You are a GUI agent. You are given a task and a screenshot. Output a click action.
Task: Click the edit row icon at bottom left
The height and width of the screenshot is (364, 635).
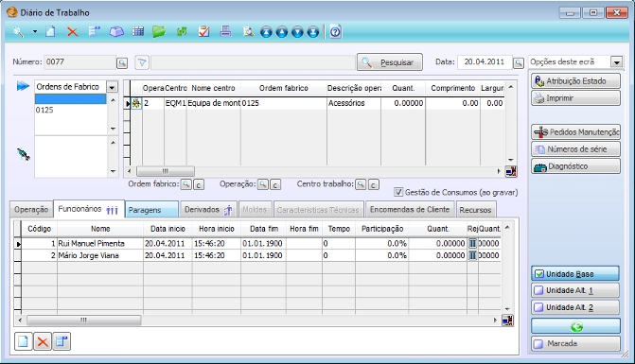point(62,341)
